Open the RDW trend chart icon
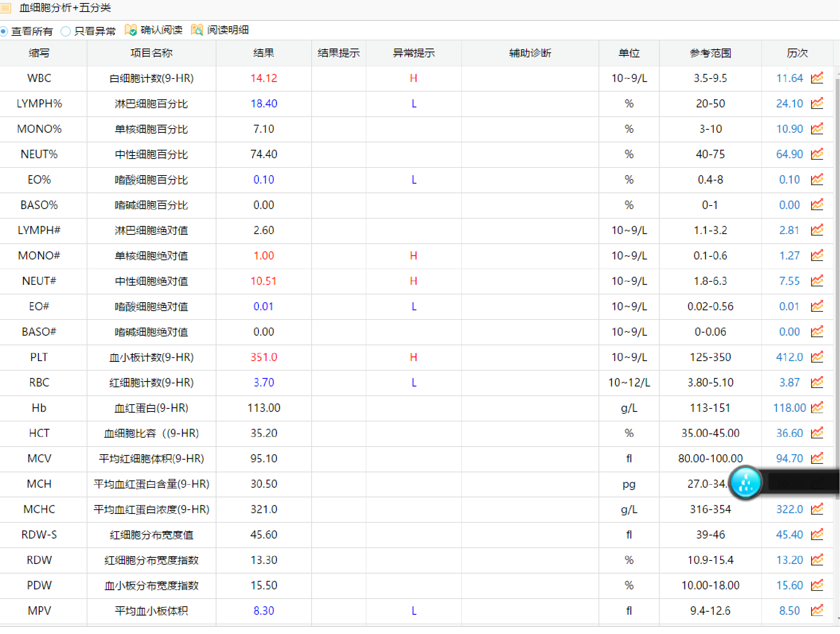Viewport: 840px width, 634px height. click(x=817, y=560)
